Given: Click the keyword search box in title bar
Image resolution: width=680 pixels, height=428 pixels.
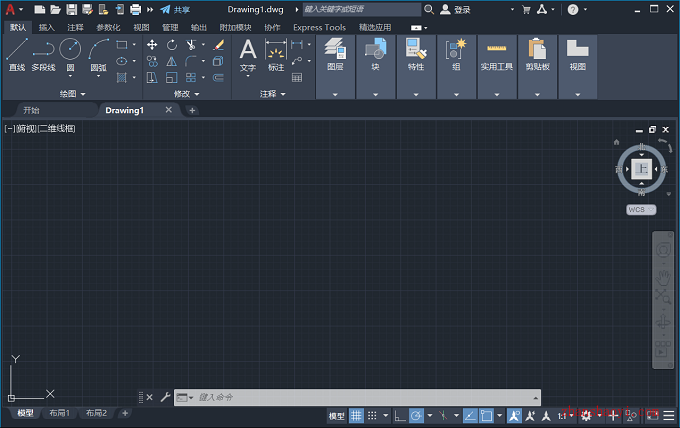Looking at the screenshot, I should pos(362,9).
